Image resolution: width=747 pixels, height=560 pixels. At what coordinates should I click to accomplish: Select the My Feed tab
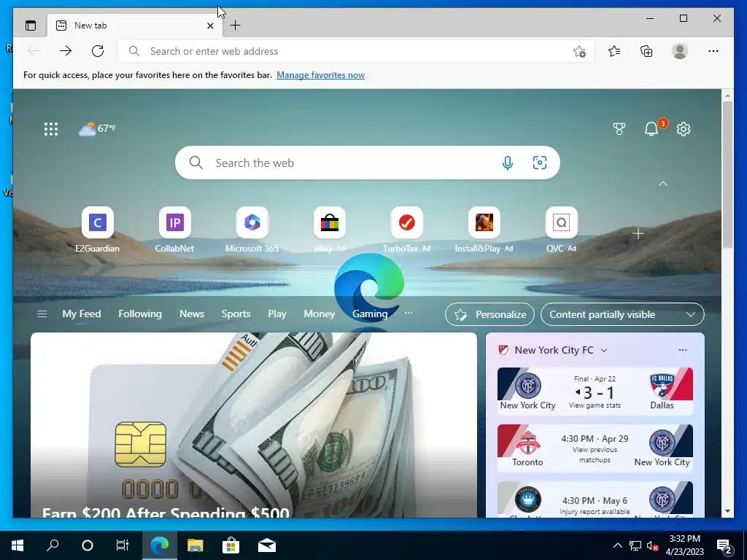click(x=82, y=314)
